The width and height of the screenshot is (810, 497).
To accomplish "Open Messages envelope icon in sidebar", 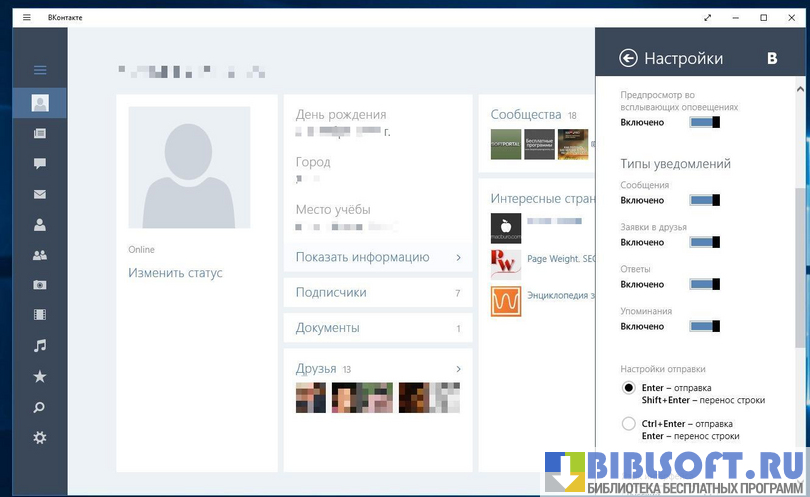I will click(40, 194).
